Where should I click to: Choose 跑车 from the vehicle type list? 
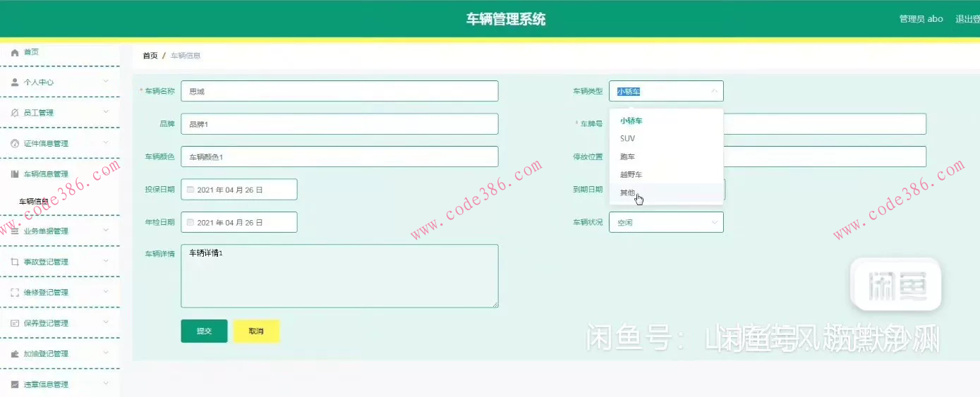point(666,157)
